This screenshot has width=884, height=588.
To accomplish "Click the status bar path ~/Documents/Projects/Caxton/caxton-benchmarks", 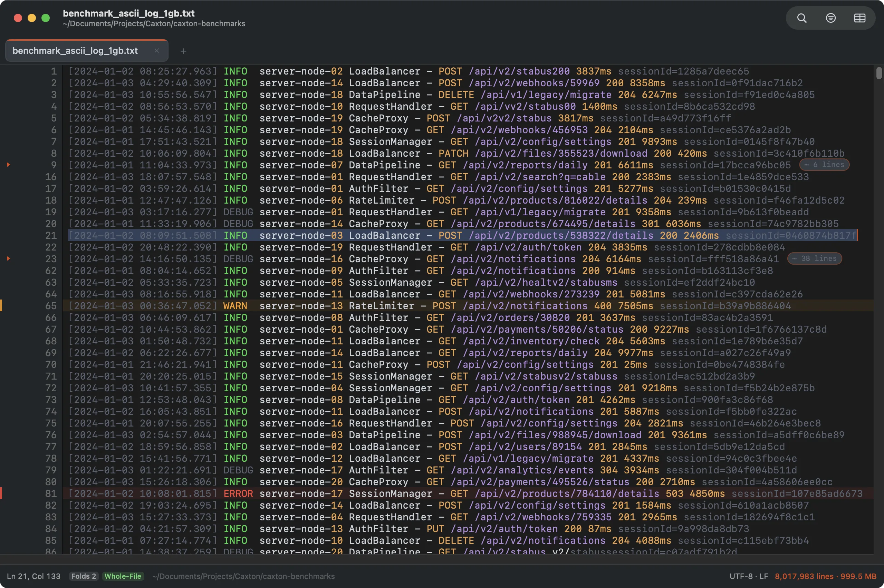I will 243,576.
